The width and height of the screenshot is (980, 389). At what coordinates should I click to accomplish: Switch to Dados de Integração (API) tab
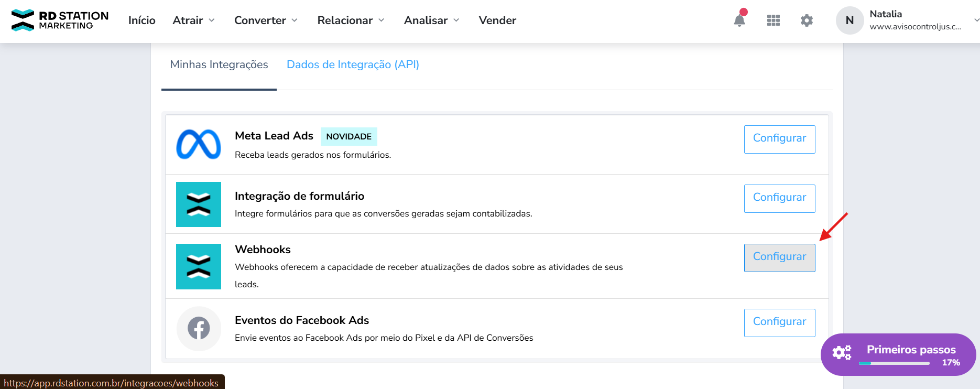pyautogui.click(x=353, y=64)
